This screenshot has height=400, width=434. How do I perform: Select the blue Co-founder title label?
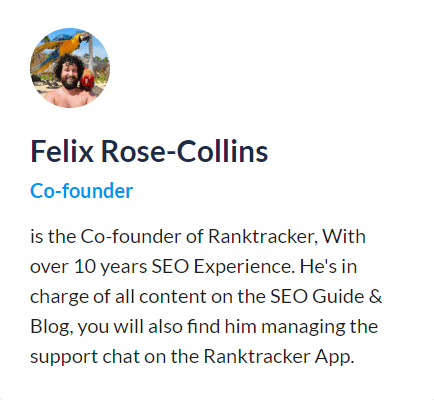82,191
